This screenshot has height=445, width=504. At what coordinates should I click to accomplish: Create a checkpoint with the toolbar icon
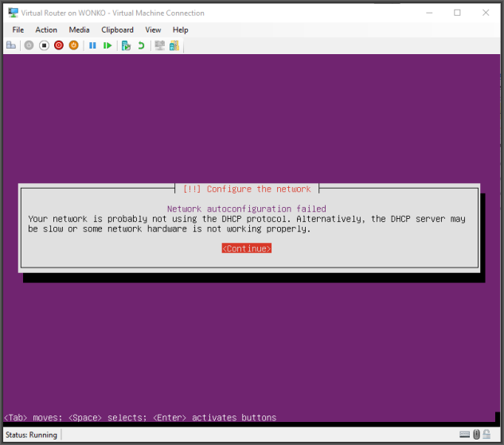(126, 45)
